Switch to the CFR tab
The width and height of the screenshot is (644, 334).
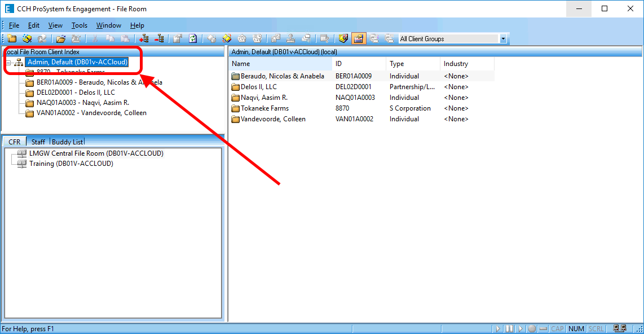tap(14, 142)
